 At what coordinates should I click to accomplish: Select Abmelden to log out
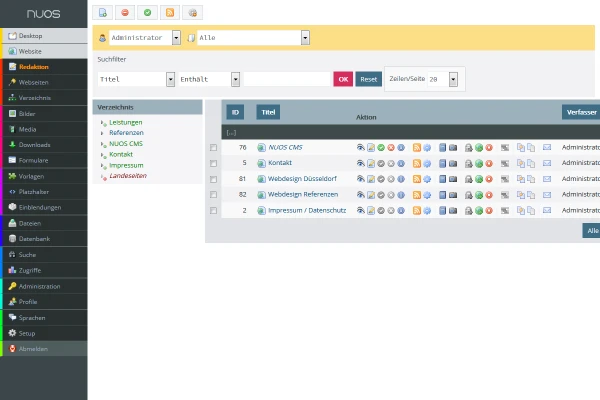(x=45, y=349)
